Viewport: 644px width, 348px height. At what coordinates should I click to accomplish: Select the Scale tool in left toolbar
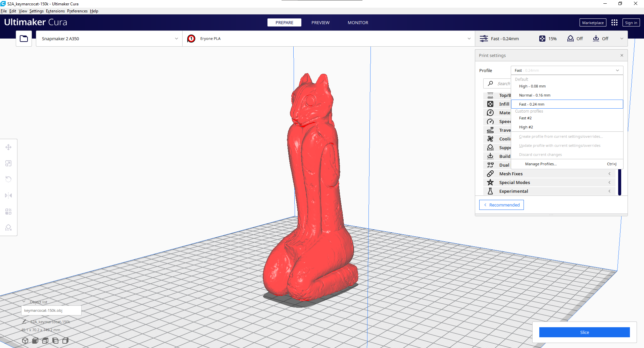pos(8,163)
